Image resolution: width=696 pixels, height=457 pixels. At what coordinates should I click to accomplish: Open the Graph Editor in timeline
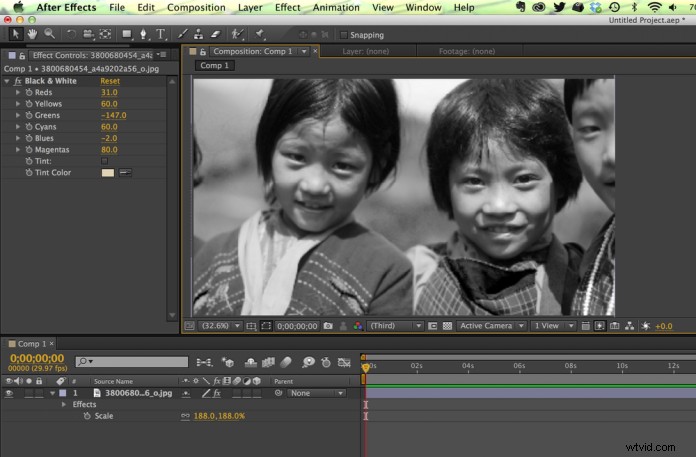point(344,362)
